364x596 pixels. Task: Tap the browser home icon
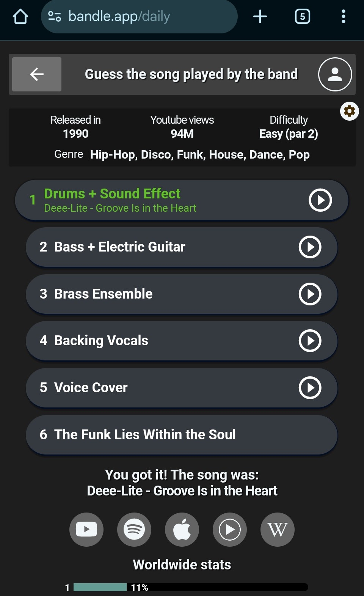20,17
